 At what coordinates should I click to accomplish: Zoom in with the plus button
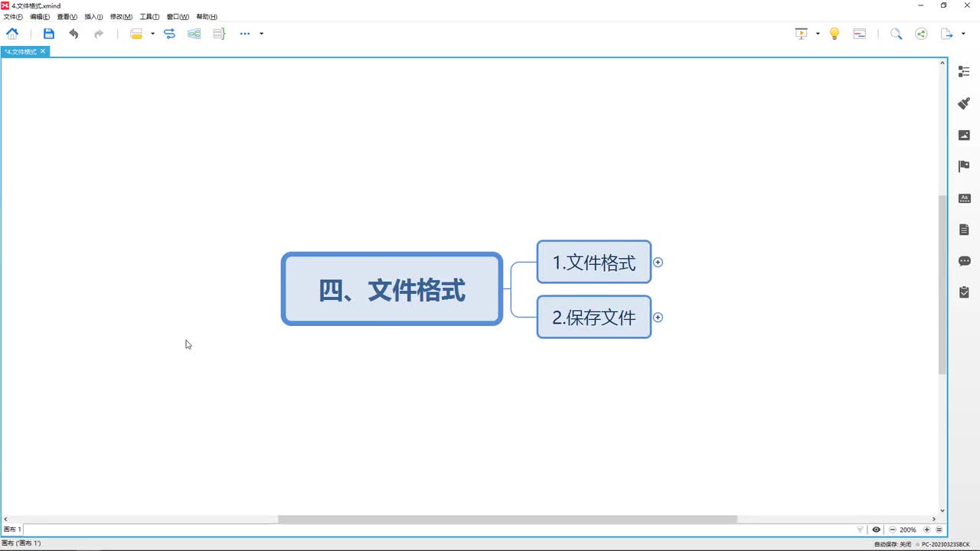926,530
